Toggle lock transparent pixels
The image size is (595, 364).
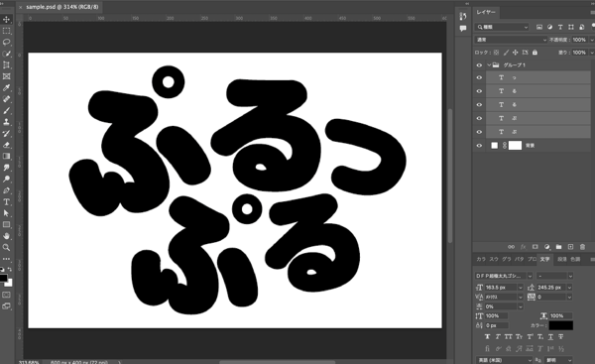click(497, 53)
